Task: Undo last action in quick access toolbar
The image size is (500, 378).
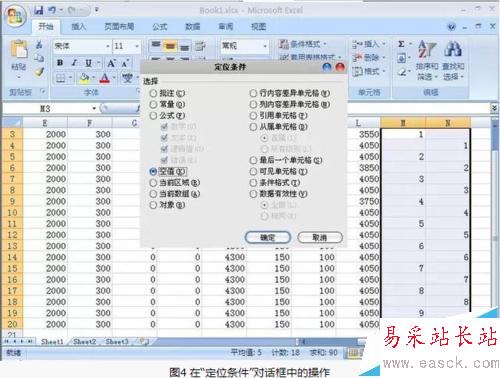Action: tap(52, 10)
